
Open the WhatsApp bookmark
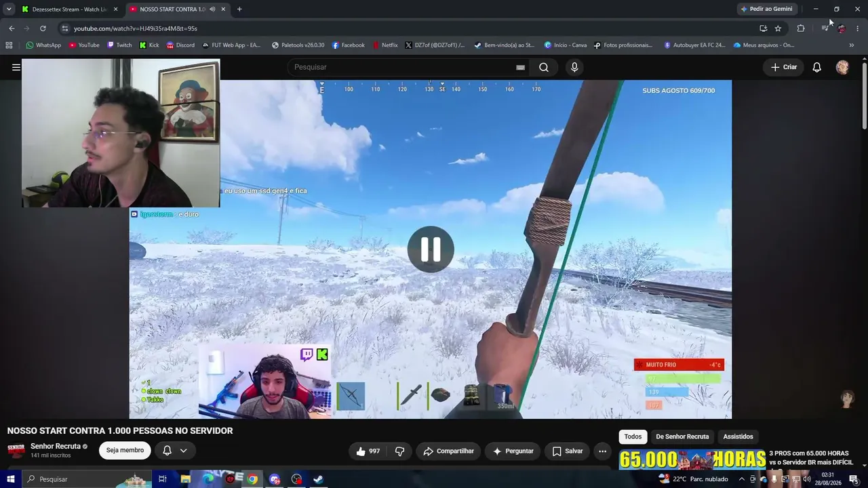point(43,45)
